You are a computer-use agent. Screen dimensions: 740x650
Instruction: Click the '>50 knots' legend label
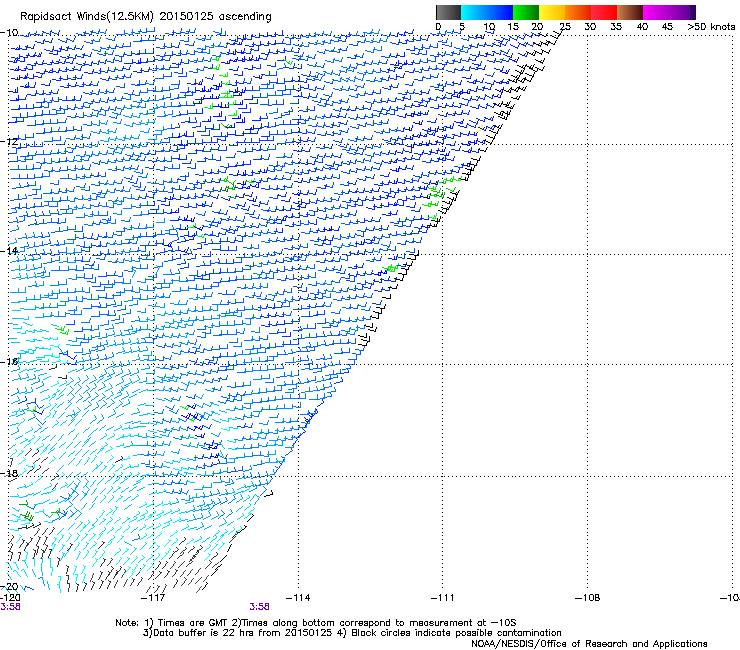[711, 27]
